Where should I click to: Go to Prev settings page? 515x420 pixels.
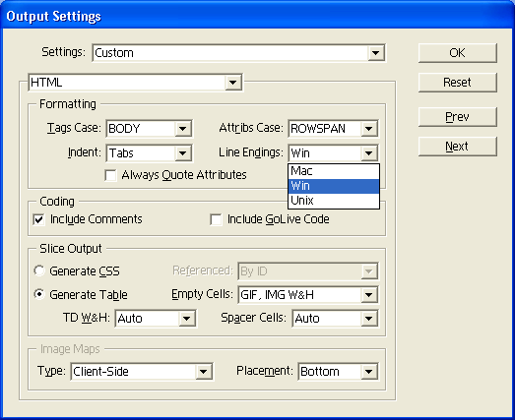(458, 117)
